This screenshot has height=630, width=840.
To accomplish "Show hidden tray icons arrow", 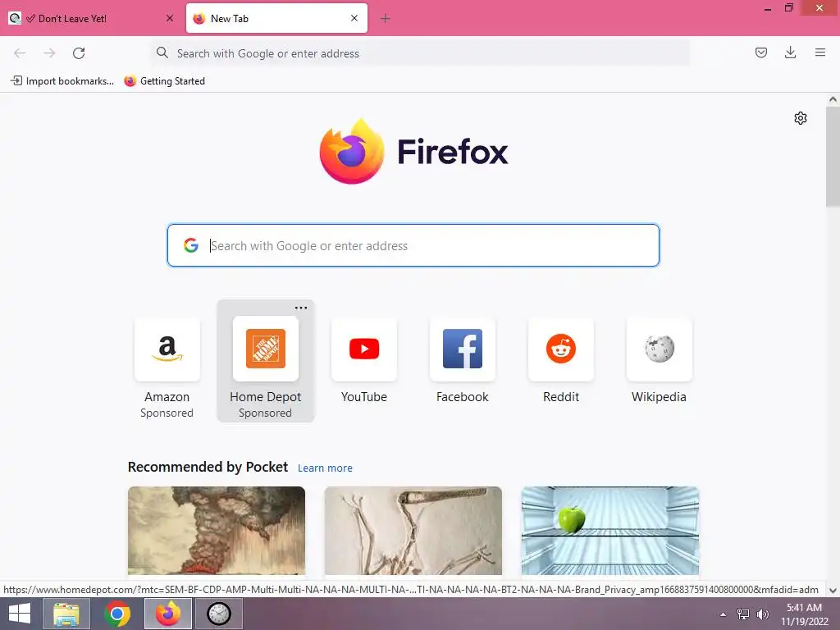I will (x=723, y=614).
